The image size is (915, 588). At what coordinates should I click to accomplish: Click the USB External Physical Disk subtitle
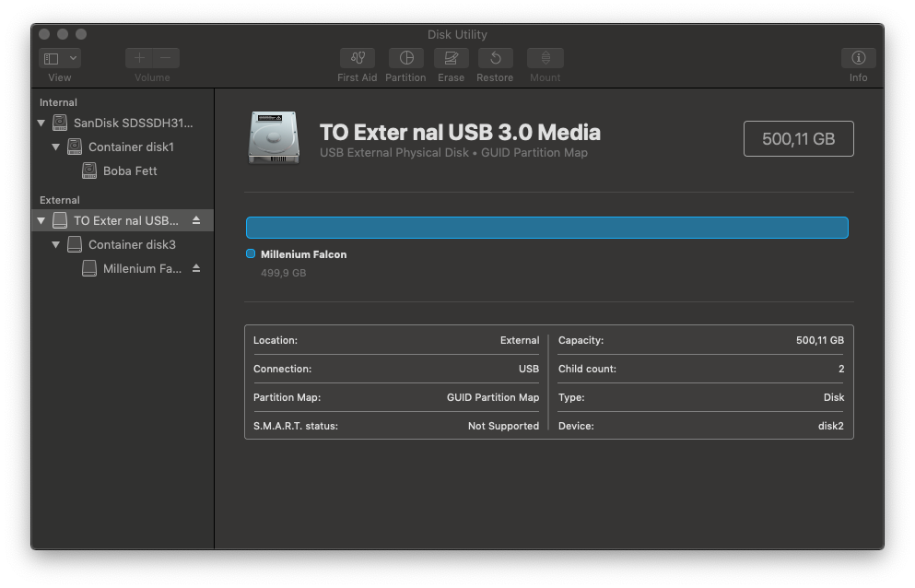point(453,152)
